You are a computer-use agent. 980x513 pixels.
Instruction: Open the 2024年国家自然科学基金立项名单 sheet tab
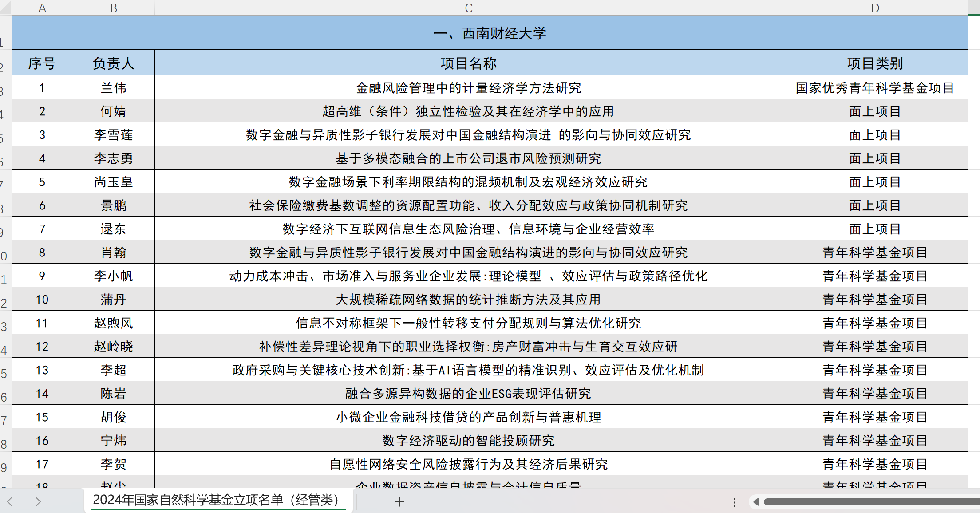pyautogui.click(x=216, y=500)
